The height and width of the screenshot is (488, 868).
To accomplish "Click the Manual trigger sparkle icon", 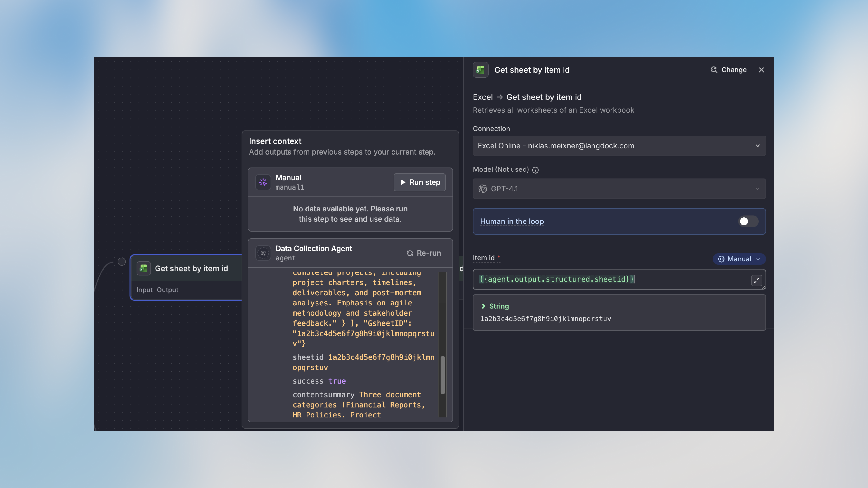I will pyautogui.click(x=263, y=182).
